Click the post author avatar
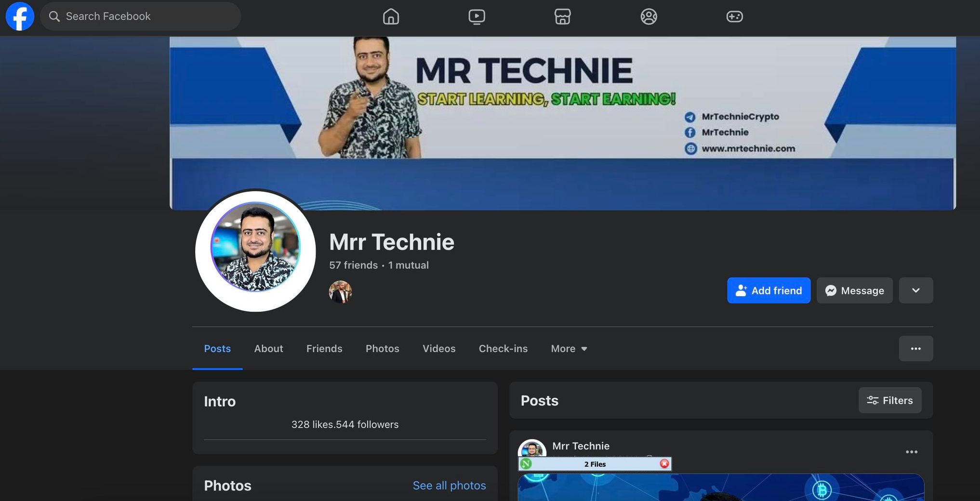Screen dimensions: 980x501 (x=532, y=448)
